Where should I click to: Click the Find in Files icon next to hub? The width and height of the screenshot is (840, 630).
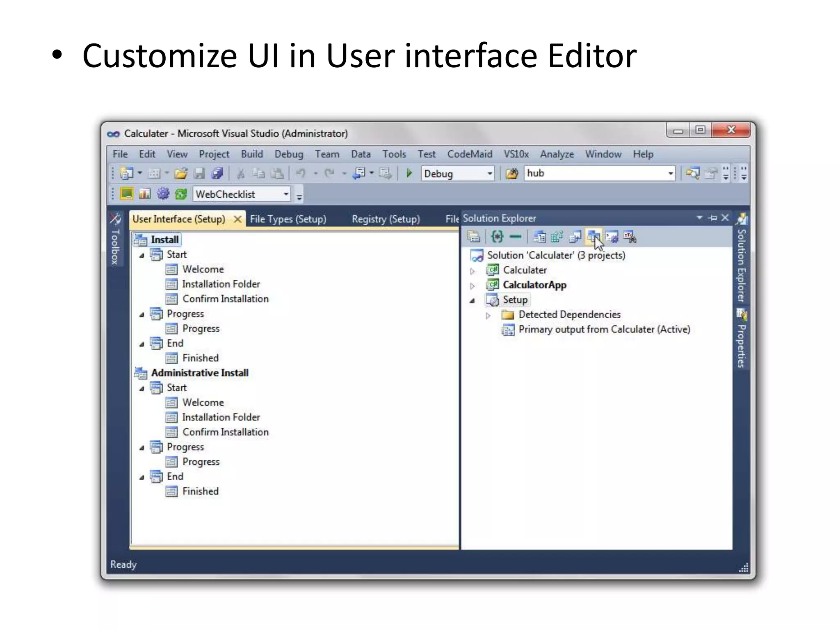[511, 173]
